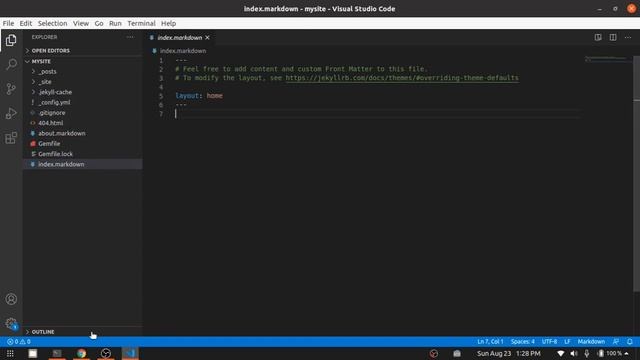Screen dimensions: 640x360
Task: Expand the .jekyll-cache folder
Action: (x=83, y=92)
